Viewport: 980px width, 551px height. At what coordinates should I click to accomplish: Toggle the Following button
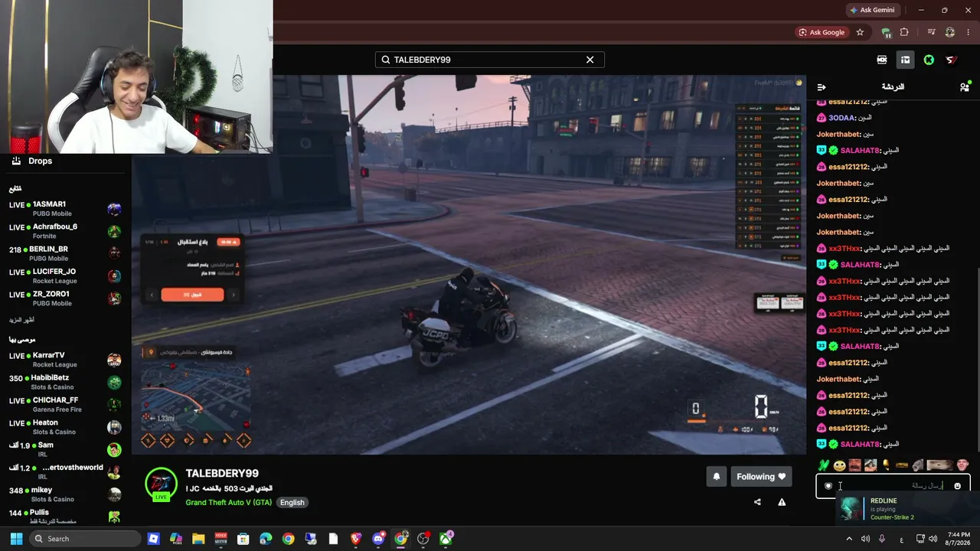coord(762,477)
